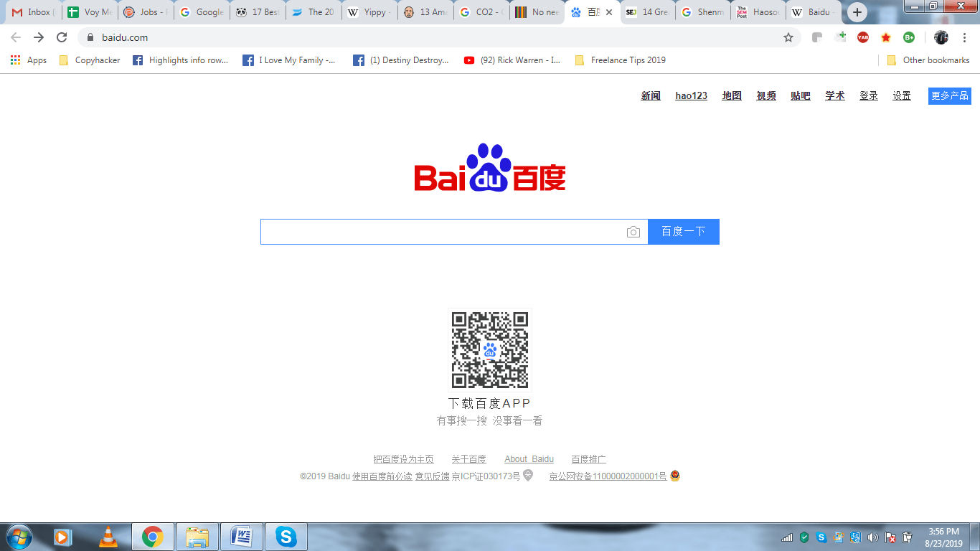This screenshot has height=551, width=980.
Task: Click the browser forward arrow
Action: pos(39,37)
